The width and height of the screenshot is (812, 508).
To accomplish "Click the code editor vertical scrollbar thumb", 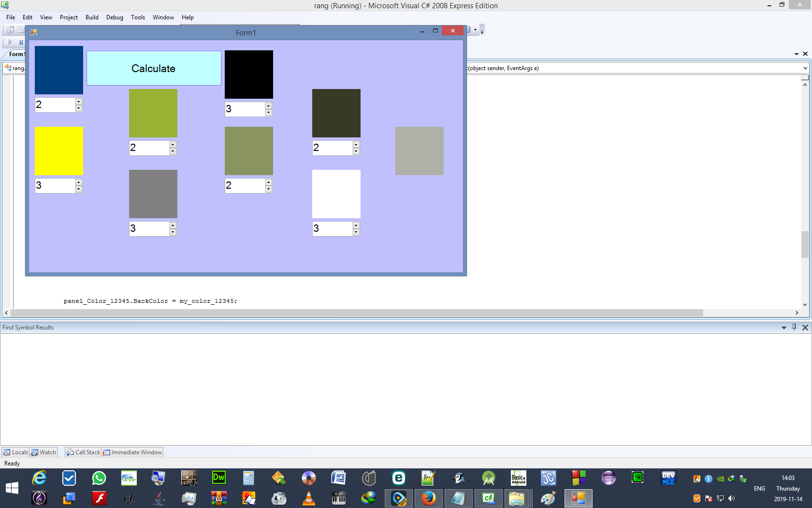I will 805,245.
